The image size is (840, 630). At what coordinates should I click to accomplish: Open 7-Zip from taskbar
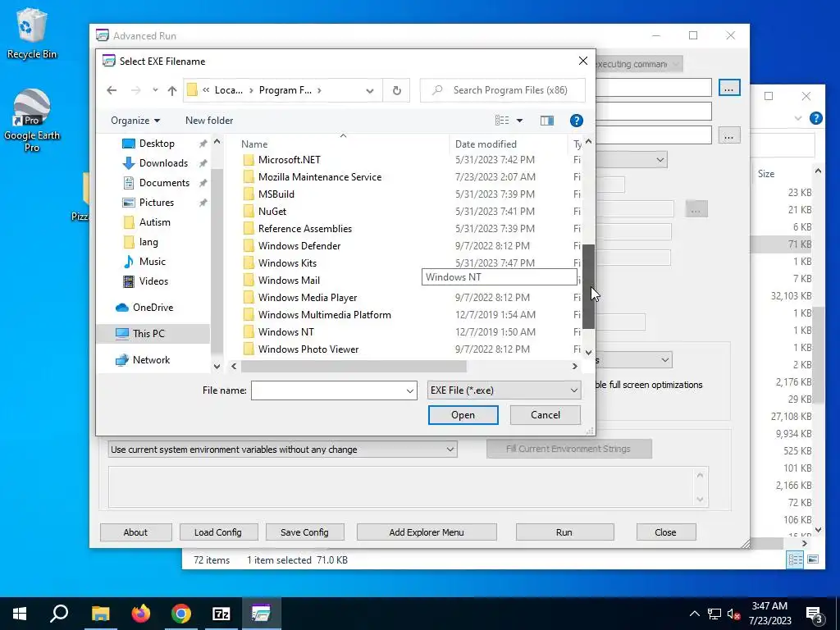click(221, 614)
